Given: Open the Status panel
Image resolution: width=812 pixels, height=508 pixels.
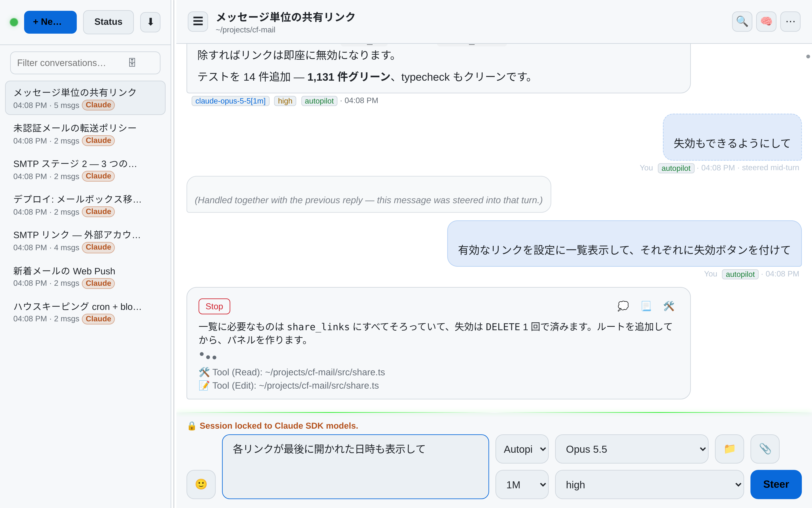Looking at the screenshot, I should (x=108, y=22).
